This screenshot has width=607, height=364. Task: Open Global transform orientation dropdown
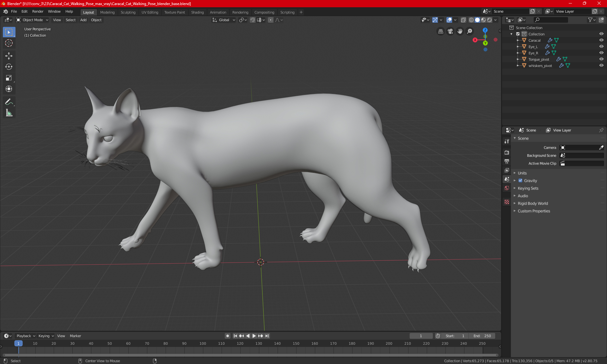coord(224,20)
